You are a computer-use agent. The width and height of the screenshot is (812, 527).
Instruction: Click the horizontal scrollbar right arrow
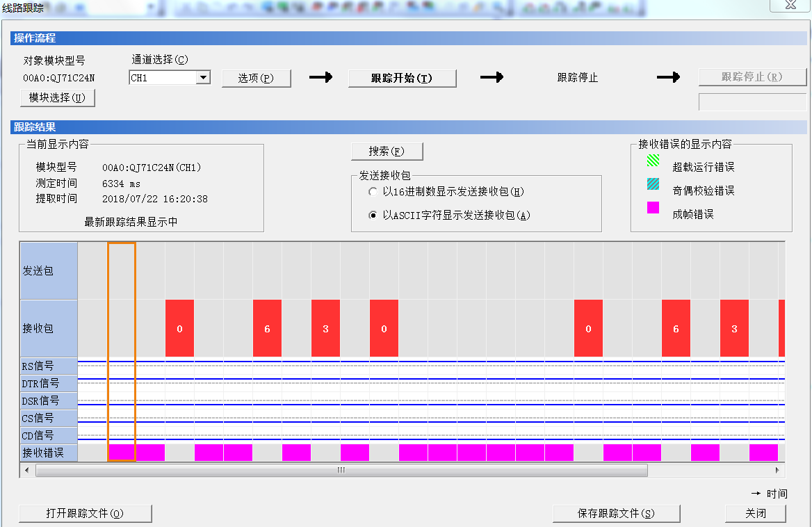click(x=779, y=471)
